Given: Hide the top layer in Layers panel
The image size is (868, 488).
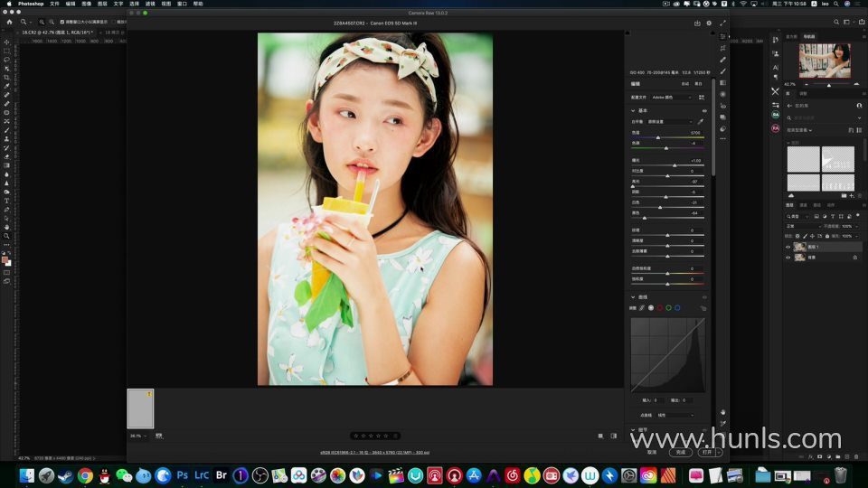Looking at the screenshot, I should point(788,248).
